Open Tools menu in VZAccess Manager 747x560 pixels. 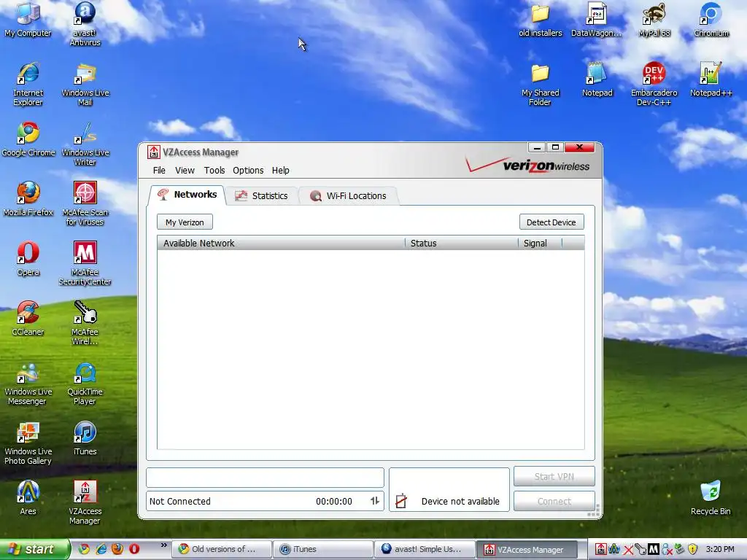214,171
